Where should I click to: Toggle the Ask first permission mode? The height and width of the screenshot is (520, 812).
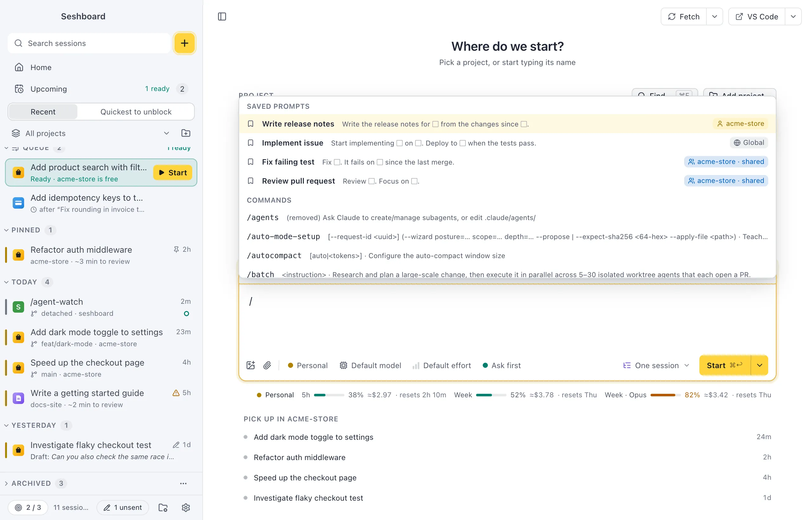pyautogui.click(x=501, y=365)
